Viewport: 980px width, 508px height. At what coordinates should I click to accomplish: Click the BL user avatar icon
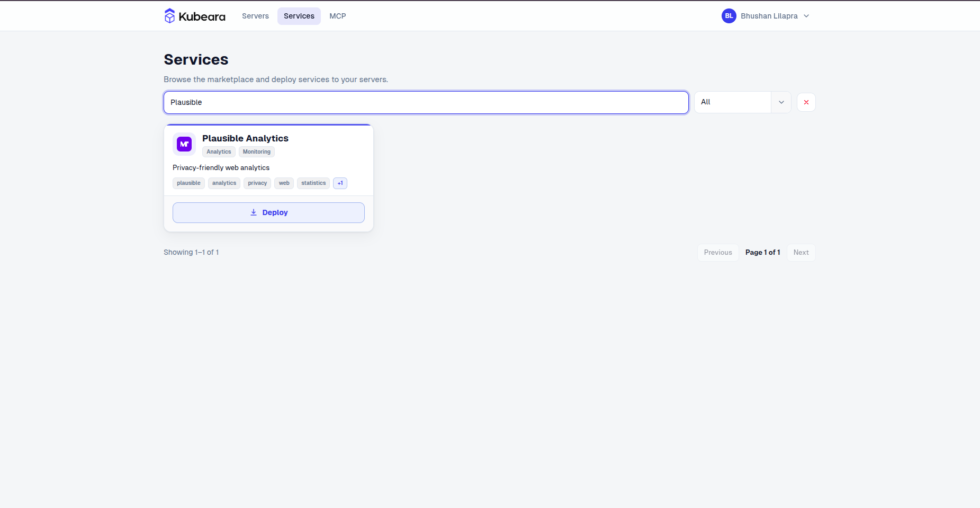point(729,16)
